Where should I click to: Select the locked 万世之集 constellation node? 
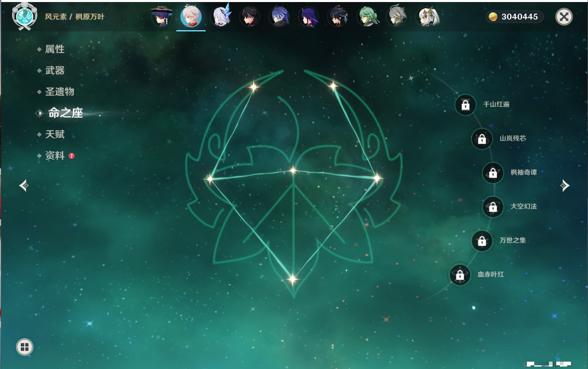(x=482, y=241)
